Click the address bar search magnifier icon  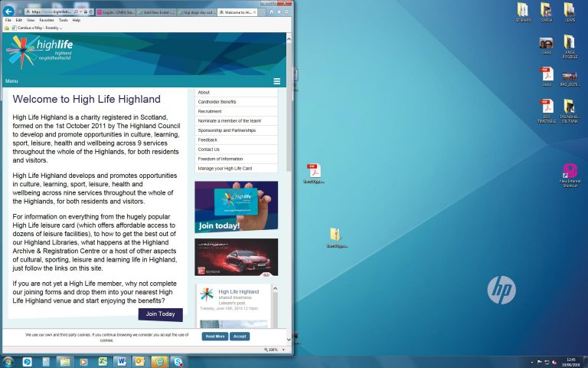pos(76,12)
